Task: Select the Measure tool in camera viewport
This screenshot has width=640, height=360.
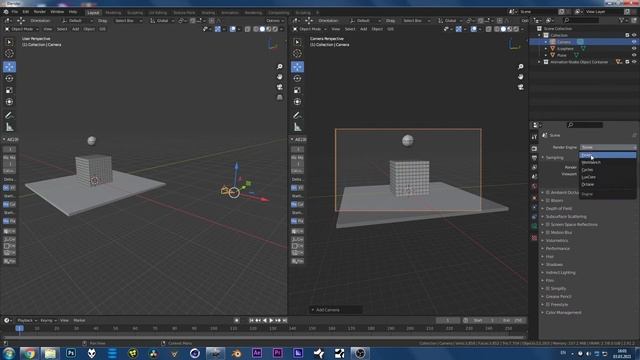Action: (x=297, y=127)
